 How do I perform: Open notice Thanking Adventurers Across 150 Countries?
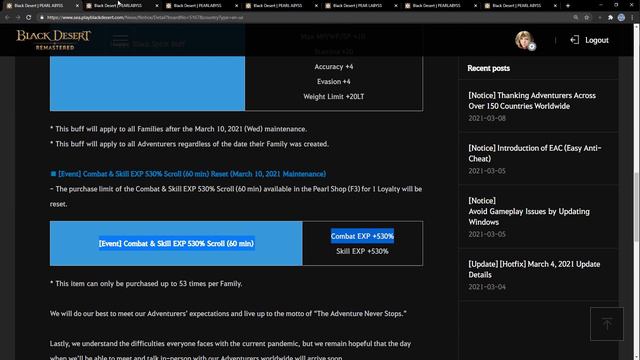point(532,100)
